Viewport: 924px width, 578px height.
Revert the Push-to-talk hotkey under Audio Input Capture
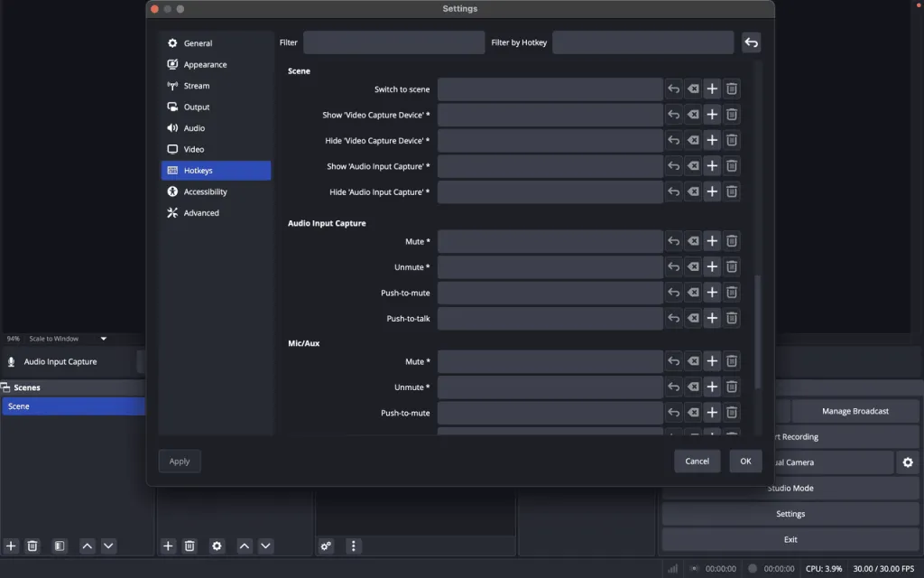pyautogui.click(x=673, y=319)
